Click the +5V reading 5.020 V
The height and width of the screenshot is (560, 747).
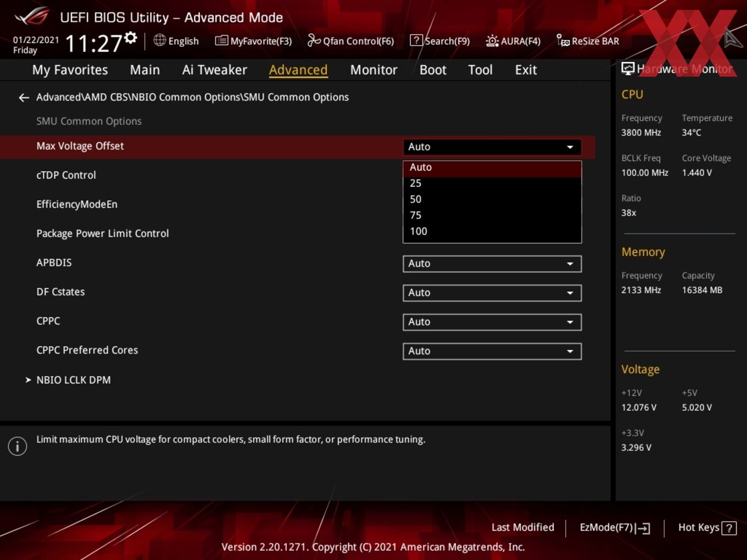[696, 408]
